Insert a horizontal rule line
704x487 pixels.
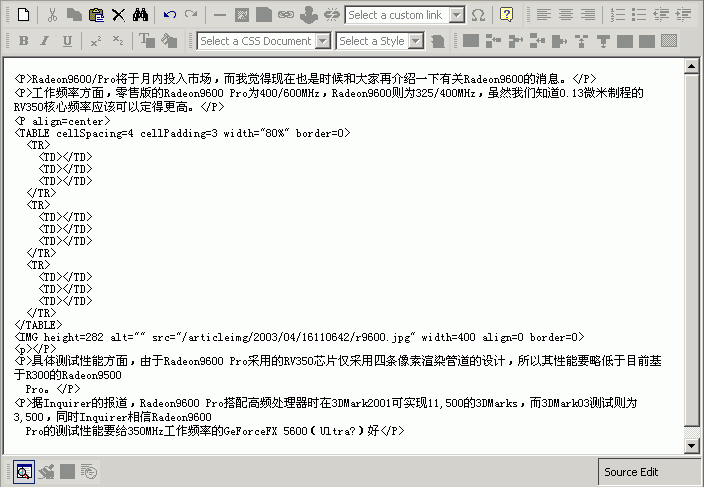pos(220,15)
